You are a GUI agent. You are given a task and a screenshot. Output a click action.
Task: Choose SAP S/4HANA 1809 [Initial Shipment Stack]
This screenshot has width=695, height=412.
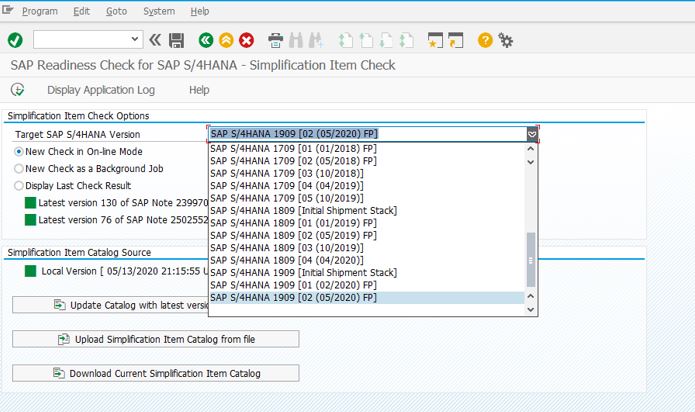(367, 210)
